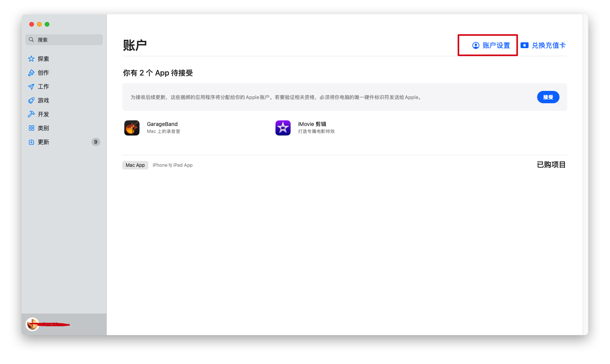The width and height of the screenshot is (610, 364).
Task: Click the Mac 上的录音室 subtitle
Action: pyautogui.click(x=163, y=131)
